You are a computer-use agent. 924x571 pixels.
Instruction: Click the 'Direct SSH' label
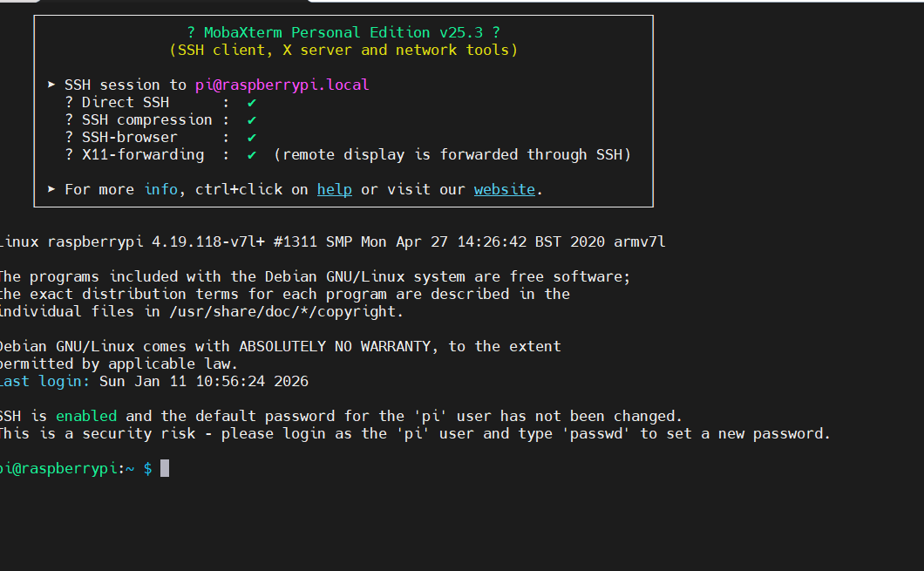pos(126,102)
